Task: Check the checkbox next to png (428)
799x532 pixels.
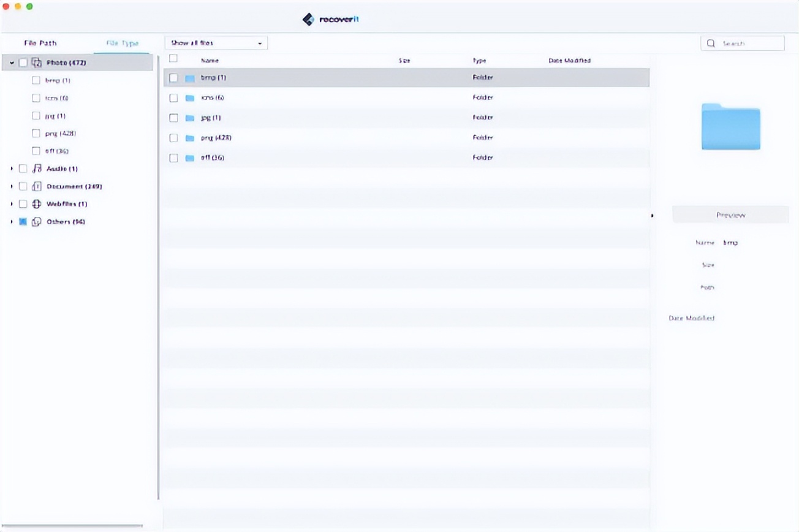Action: click(x=173, y=137)
